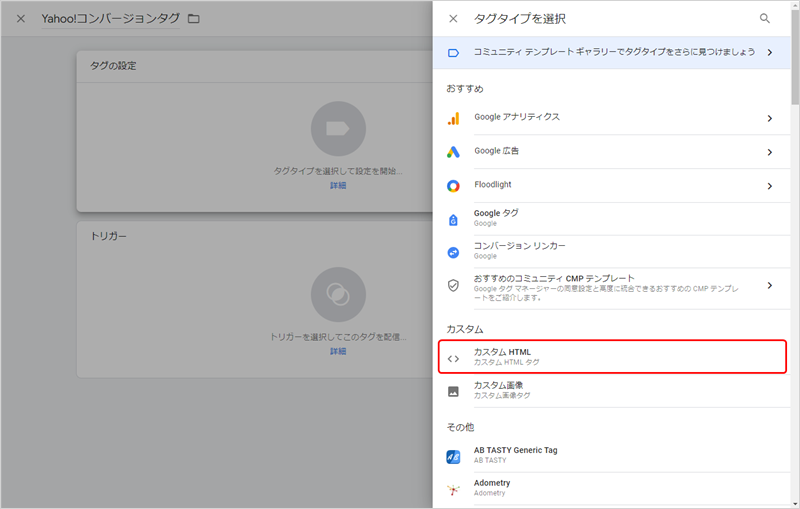Open the 詳細 link under タグの設定
800x509 pixels.
click(x=338, y=185)
